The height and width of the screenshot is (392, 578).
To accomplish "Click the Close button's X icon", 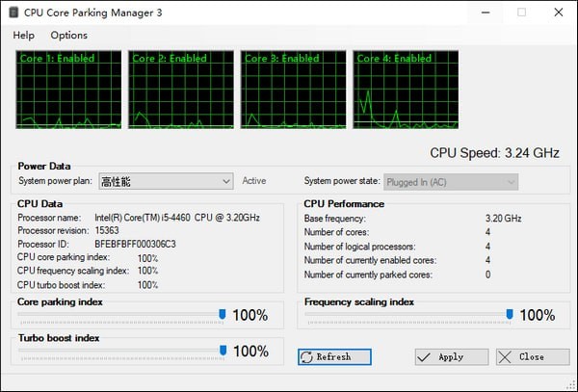I will (x=506, y=356).
